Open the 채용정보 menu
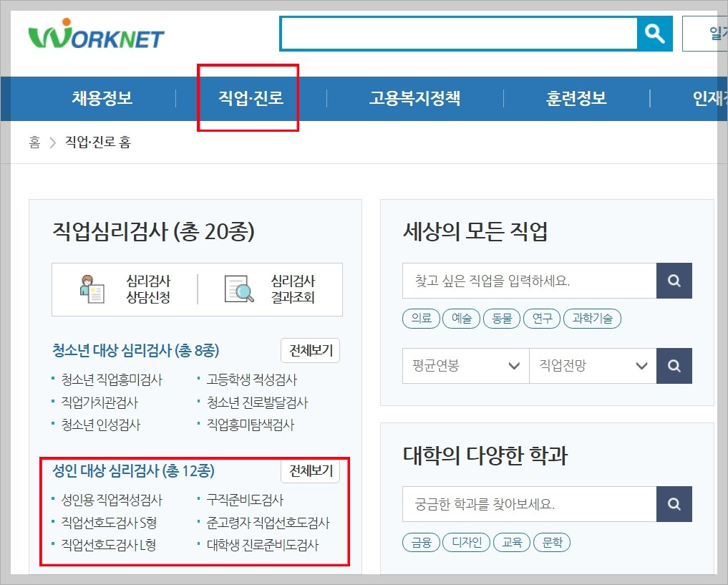The image size is (728, 585). pos(102,99)
